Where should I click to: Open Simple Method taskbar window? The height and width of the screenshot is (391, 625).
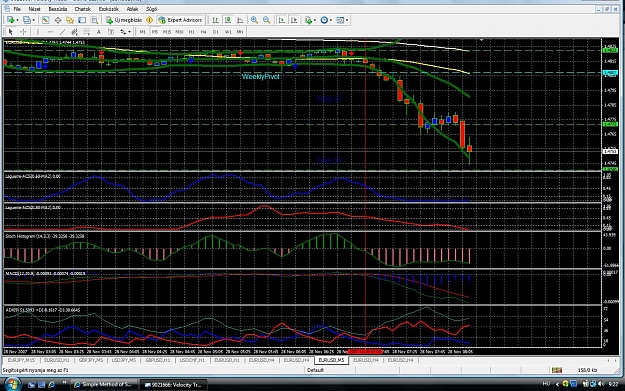pos(103,385)
